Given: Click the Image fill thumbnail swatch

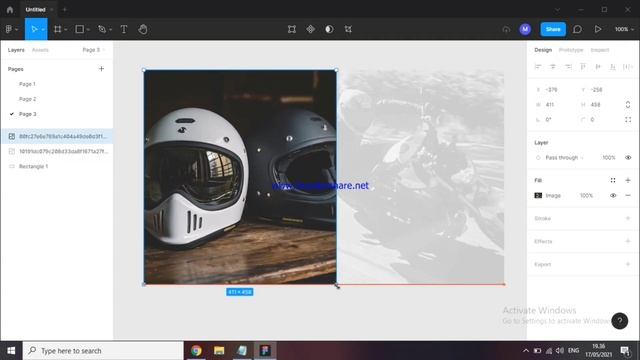Looking at the screenshot, I should coord(538,196).
